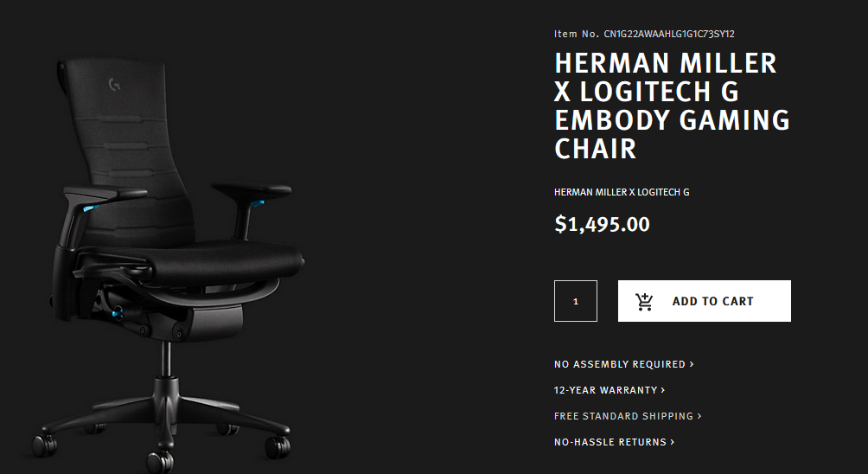
Task: Select the quantity input box
Action: pos(576,301)
